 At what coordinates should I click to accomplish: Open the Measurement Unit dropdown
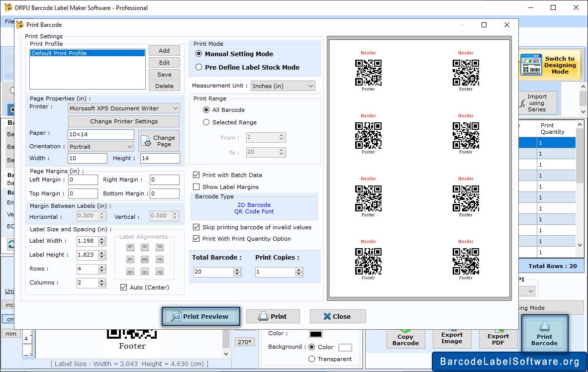pos(283,86)
